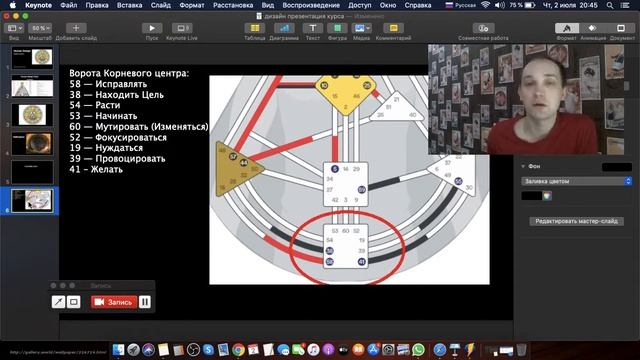The image size is (640, 360).
Task: Open the Воспроизведение menu
Action: [x=311, y=5]
